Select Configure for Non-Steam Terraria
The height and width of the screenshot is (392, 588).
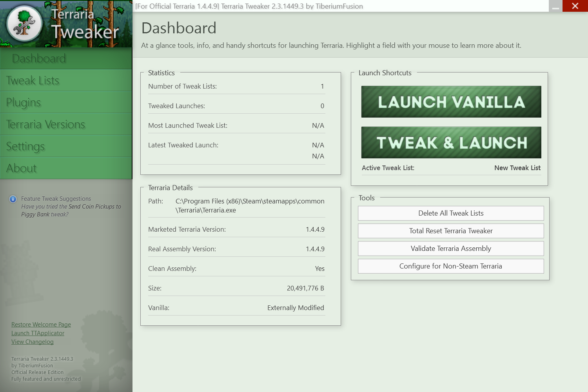tap(451, 266)
